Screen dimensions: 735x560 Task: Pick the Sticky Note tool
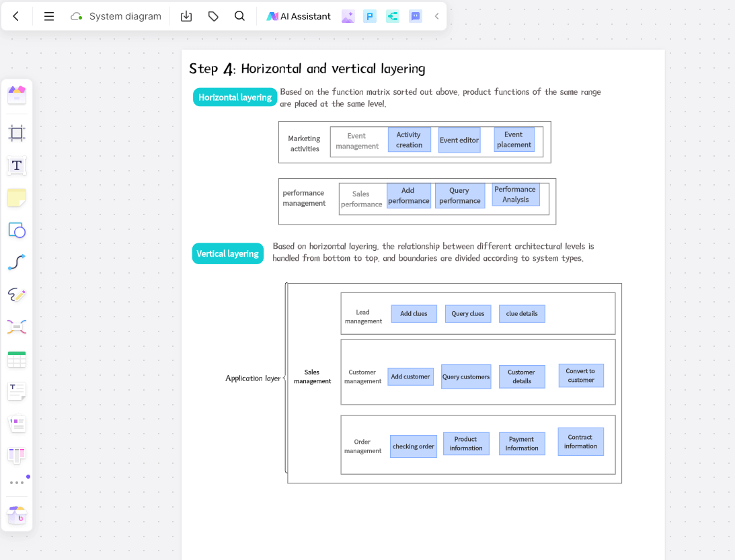16,198
